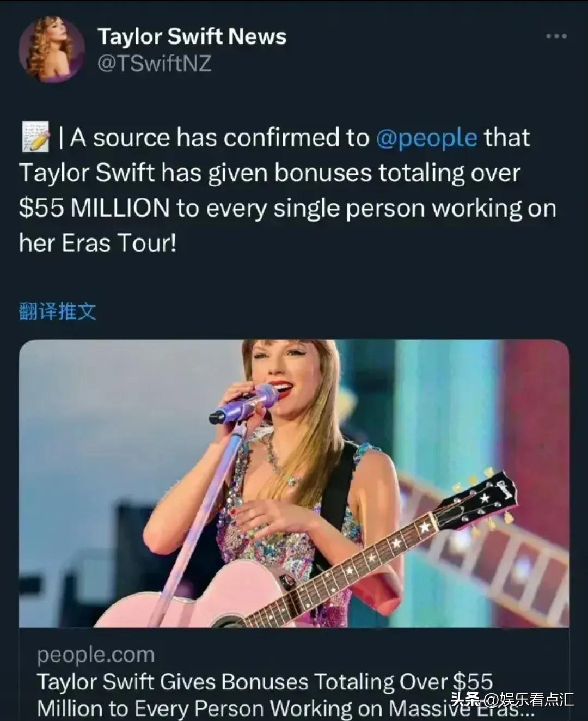The width and height of the screenshot is (588, 721).
Task: Click the truncated headline ending in Massive Eras
Action: pyautogui.click(x=267, y=707)
